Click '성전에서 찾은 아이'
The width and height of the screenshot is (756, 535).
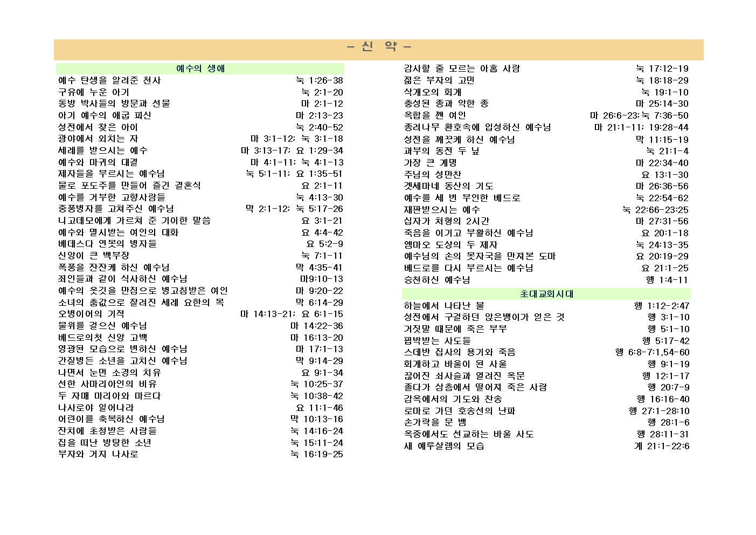[98, 127]
